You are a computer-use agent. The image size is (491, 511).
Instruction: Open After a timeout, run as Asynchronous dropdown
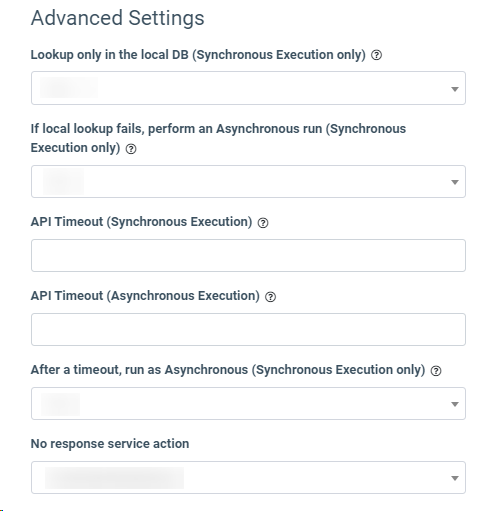point(248,403)
